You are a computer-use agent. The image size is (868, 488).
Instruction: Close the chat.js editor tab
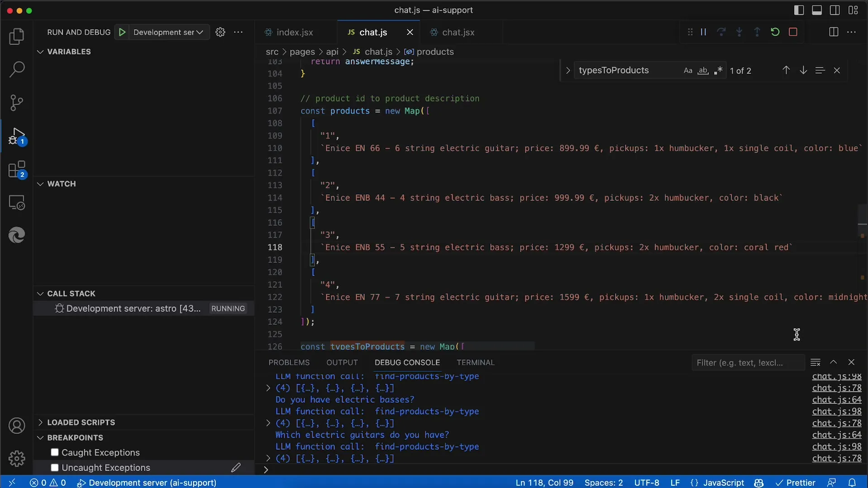[410, 32]
